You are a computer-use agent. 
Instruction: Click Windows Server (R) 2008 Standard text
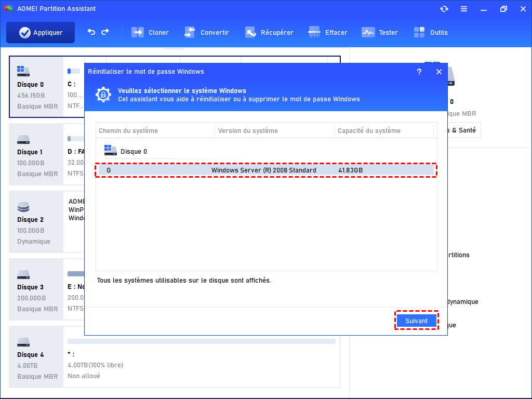[x=263, y=170]
